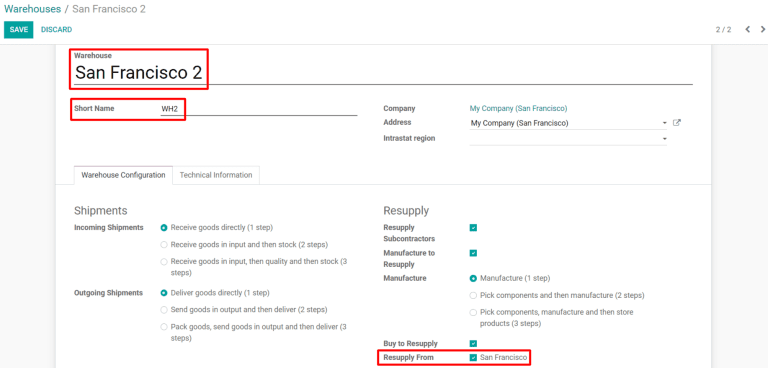Click the Resupply section heading
Screen dimensions: 768x368
(406, 211)
